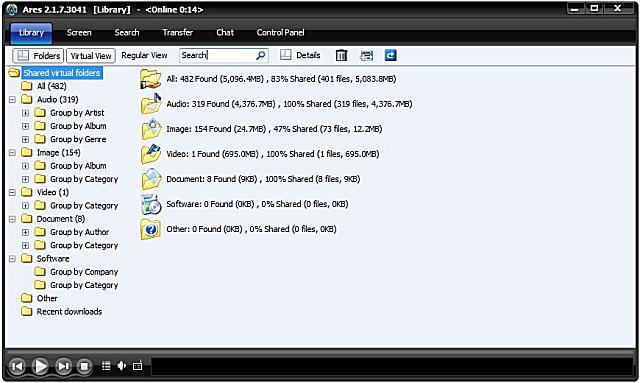Open the Control Panel tab
This screenshot has width=640, height=383.
click(x=280, y=32)
